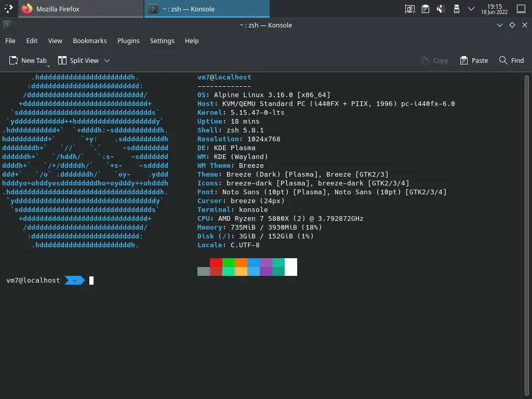Click the white color block in neofetch palette
This screenshot has height=399, width=532.
point(291,267)
